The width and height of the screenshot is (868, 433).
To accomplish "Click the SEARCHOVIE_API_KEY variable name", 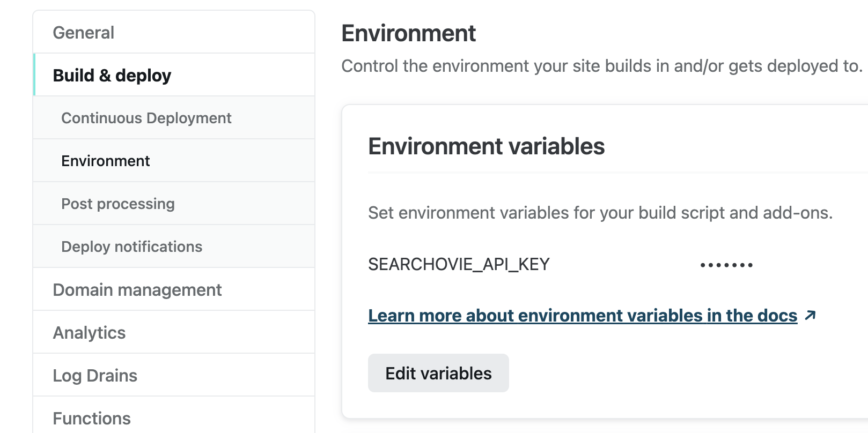I will click(x=459, y=264).
